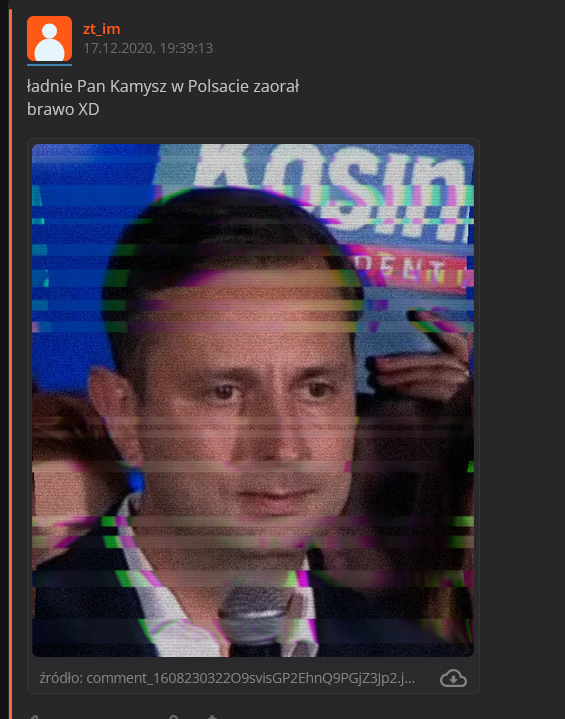The width and height of the screenshot is (565, 719).
Task: Open the zt_im username profile link
Action: (101, 29)
